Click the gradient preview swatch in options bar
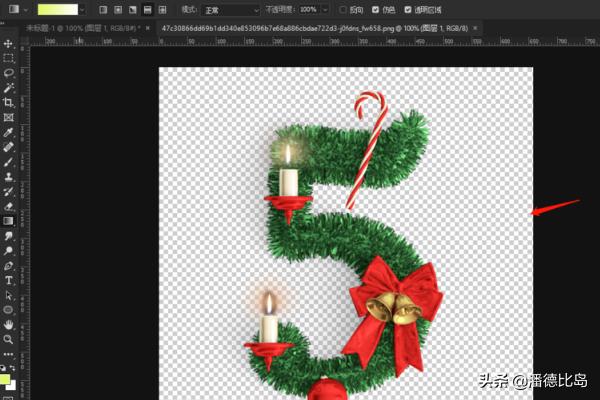Image resolution: width=600 pixels, height=400 pixels. tap(57, 9)
